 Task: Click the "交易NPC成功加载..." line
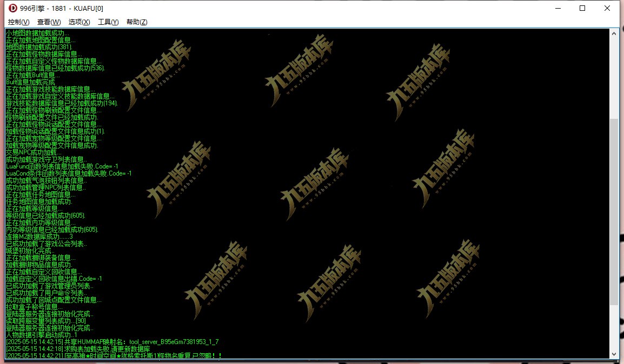click(x=34, y=153)
